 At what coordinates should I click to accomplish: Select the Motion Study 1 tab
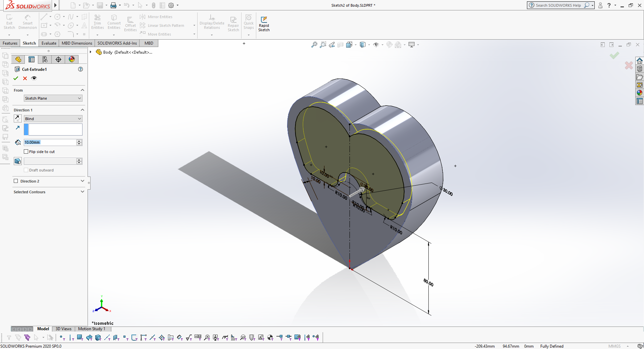pos(92,329)
